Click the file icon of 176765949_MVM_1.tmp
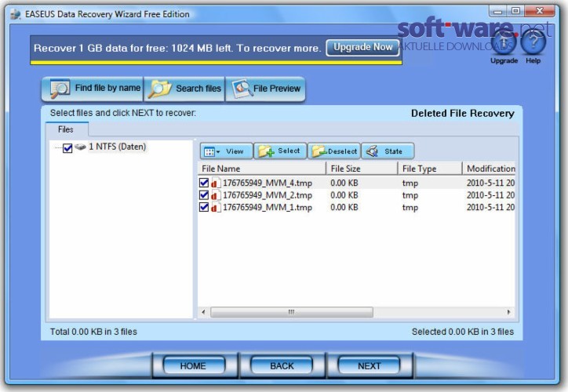 coord(216,208)
